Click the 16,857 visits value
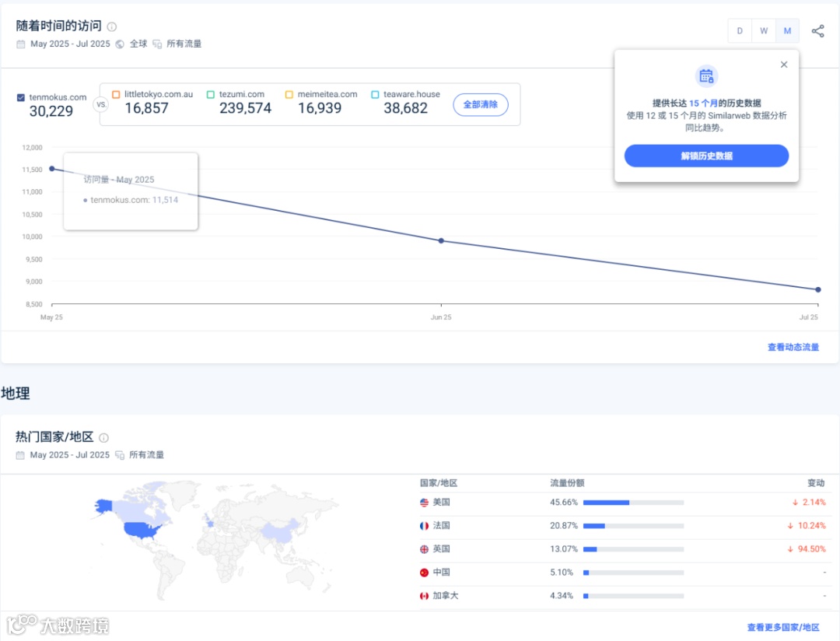 146,108
